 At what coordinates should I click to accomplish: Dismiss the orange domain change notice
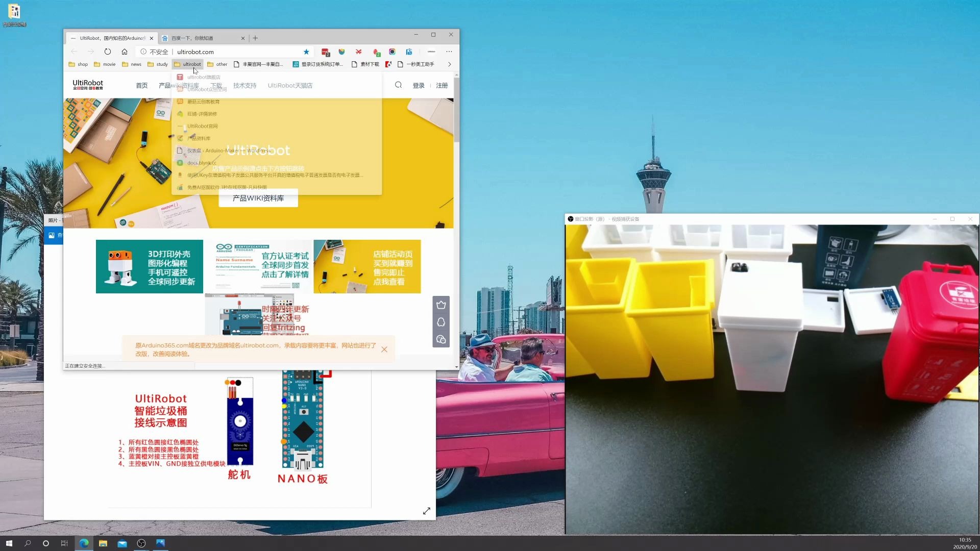(x=384, y=349)
